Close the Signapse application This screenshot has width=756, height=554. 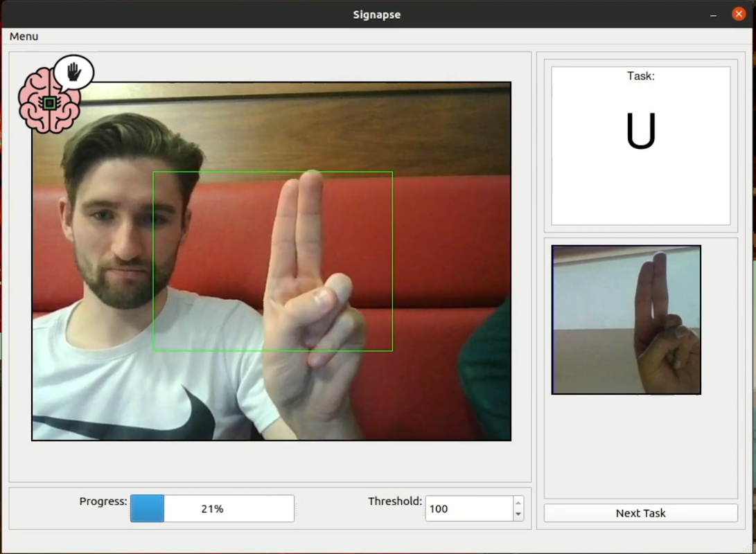coord(737,14)
